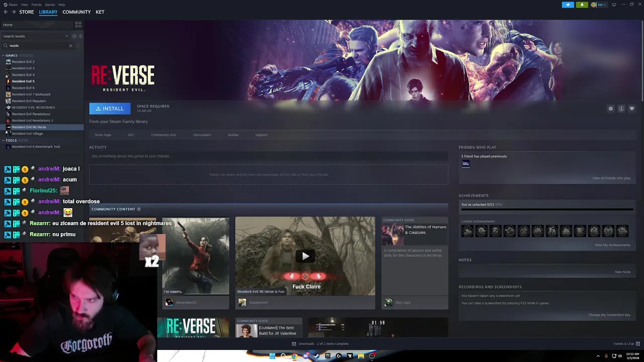Open game information icon
The height and width of the screenshot is (362, 644).
[621, 109]
